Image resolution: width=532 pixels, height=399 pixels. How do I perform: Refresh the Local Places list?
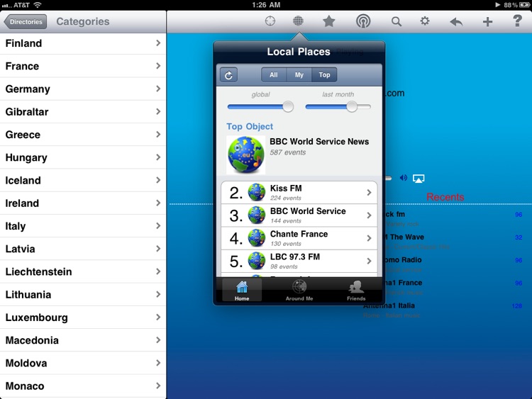point(228,75)
